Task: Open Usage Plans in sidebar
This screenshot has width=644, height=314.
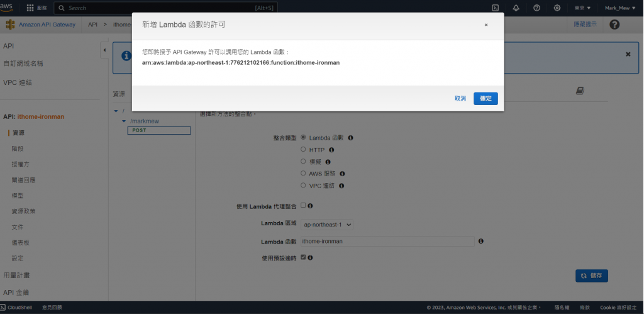Action: [x=16, y=276]
